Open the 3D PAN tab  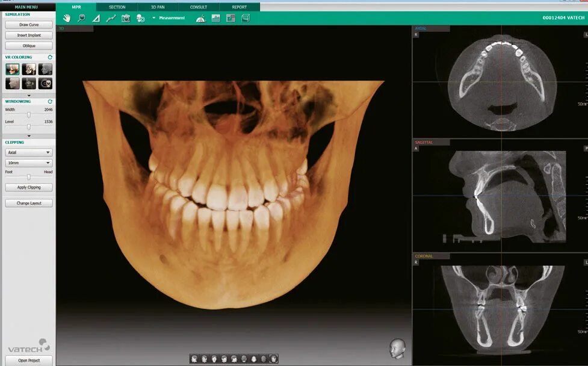158,7
